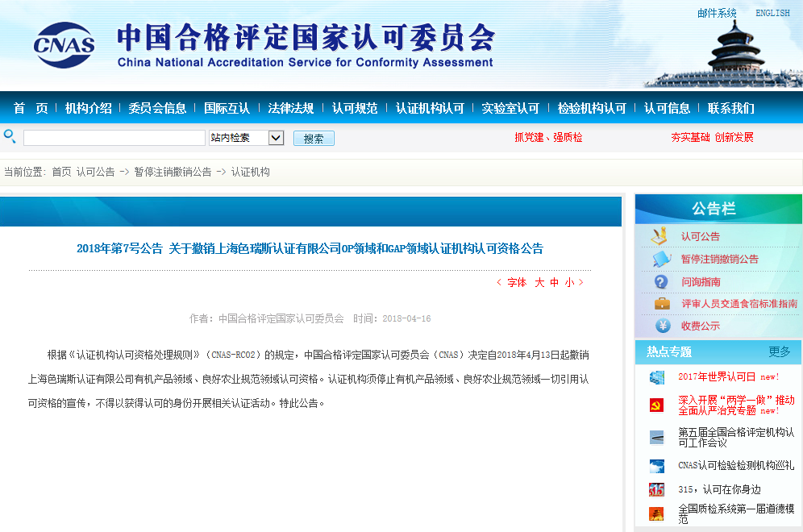803x532 pixels.
Task: Switch to the ENGLISH site
Action: tap(773, 13)
